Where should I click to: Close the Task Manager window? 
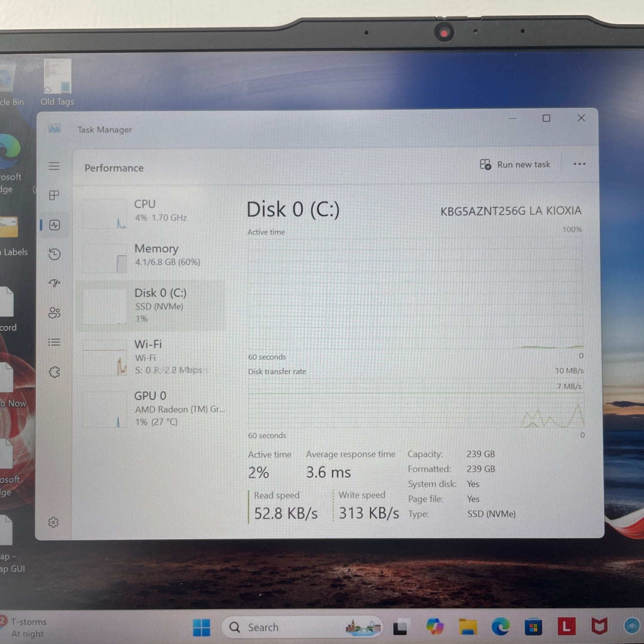coord(581,118)
